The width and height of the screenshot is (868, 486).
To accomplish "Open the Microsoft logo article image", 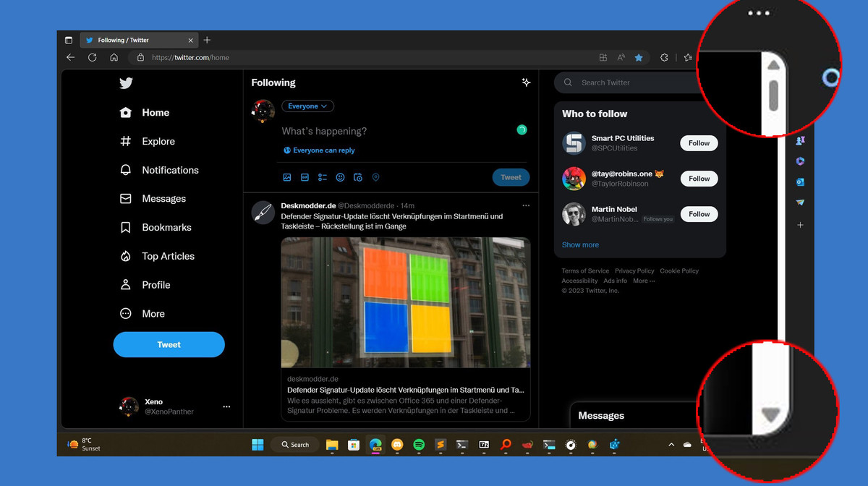I will [406, 302].
